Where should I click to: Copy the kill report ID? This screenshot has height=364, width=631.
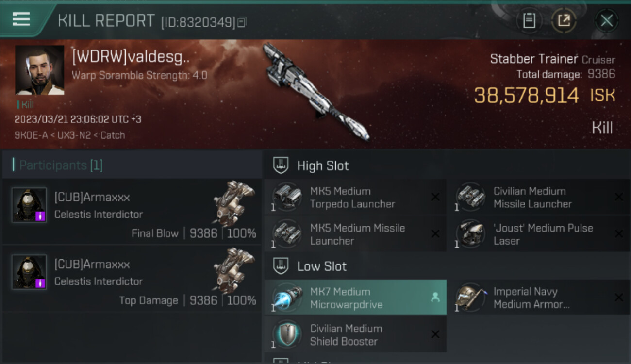[x=242, y=22]
